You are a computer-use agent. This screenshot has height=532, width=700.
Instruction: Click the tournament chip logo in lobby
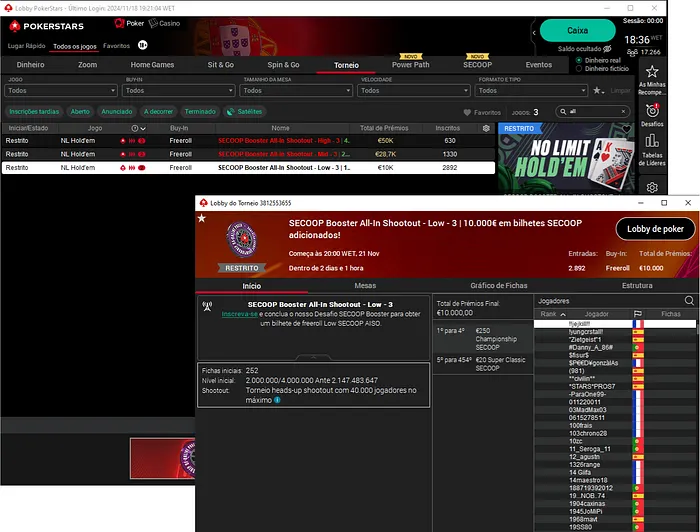coord(242,240)
